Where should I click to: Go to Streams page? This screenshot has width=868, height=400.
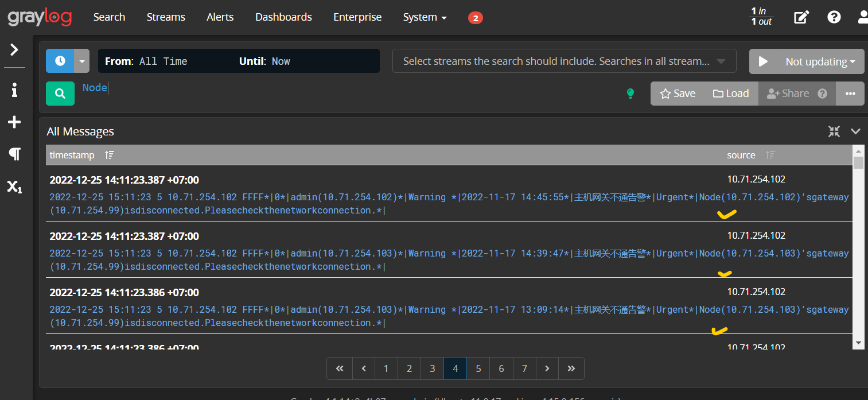point(166,17)
